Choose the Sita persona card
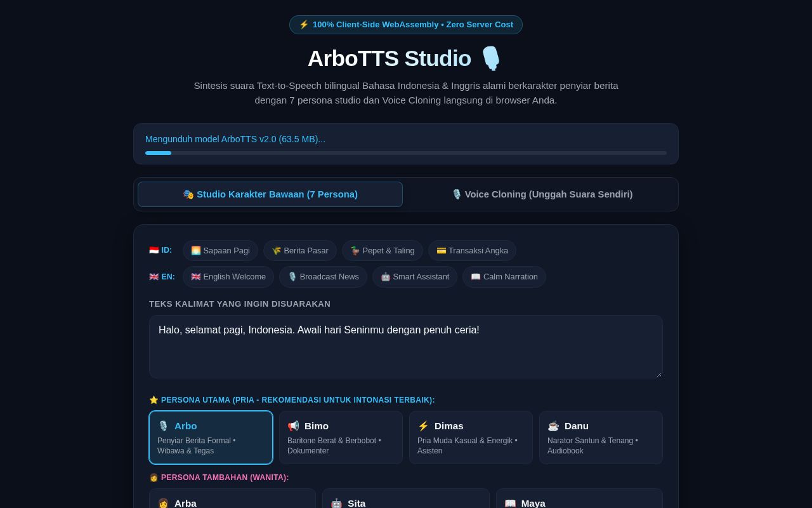The image size is (812, 508). pyautogui.click(x=406, y=498)
